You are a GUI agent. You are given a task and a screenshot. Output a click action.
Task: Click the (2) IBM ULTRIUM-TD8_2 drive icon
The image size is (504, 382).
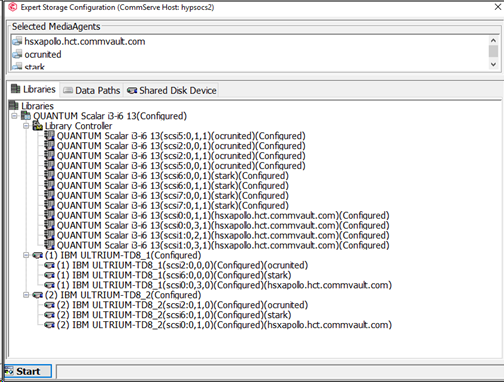click(38, 295)
